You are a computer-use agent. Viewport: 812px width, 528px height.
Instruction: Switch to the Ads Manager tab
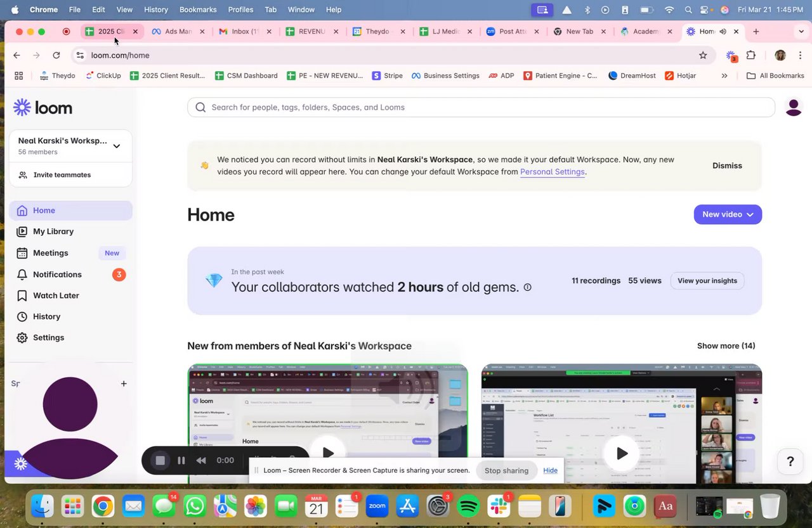click(178, 32)
